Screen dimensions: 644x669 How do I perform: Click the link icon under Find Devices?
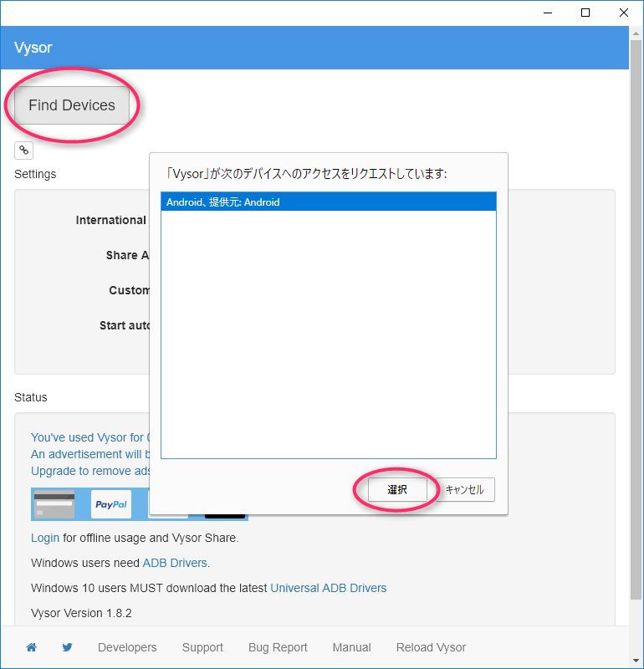[x=24, y=151]
